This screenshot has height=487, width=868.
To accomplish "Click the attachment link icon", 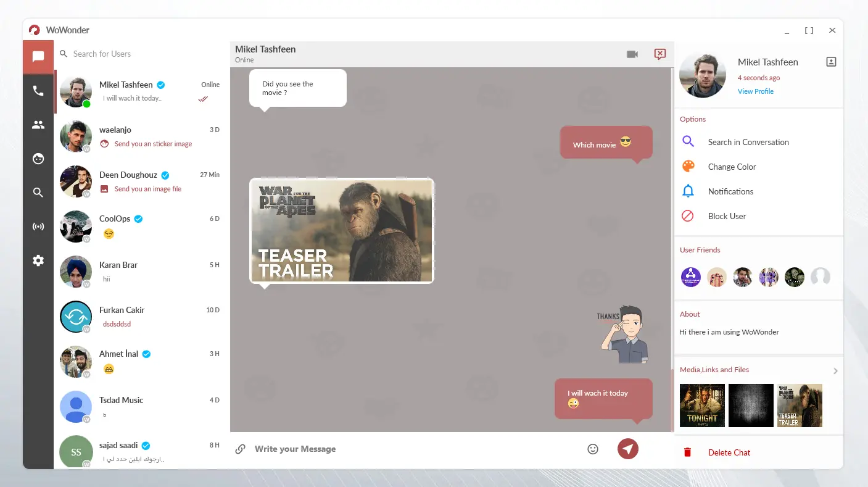I will coord(241,449).
